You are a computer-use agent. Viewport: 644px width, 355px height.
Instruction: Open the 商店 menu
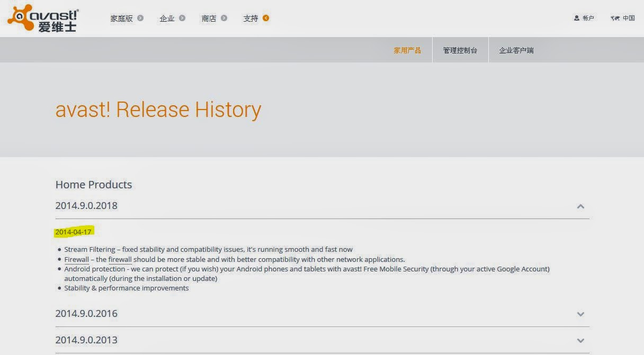[209, 18]
